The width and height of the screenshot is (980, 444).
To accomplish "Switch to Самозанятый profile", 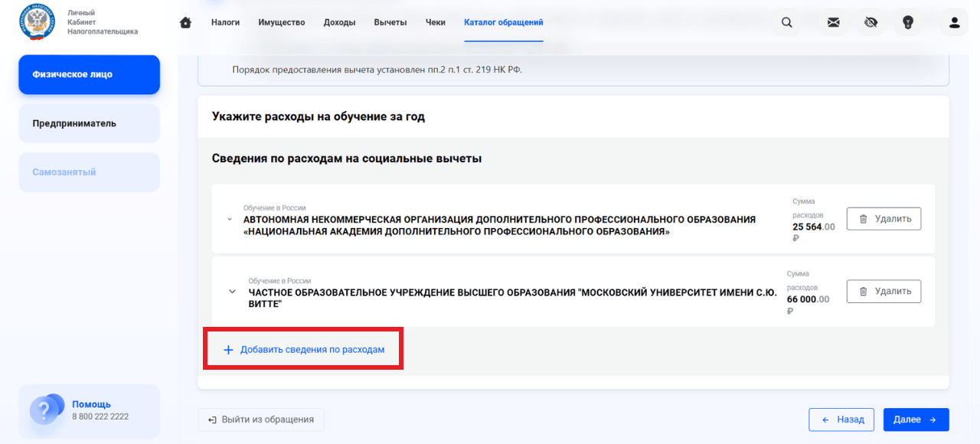I will tap(89, 172).
